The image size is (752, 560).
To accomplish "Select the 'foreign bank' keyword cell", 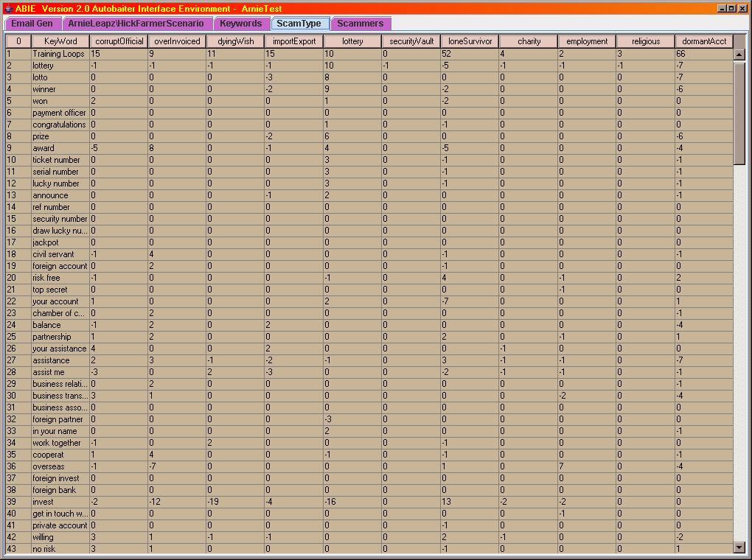I will [x=60, y=490].
